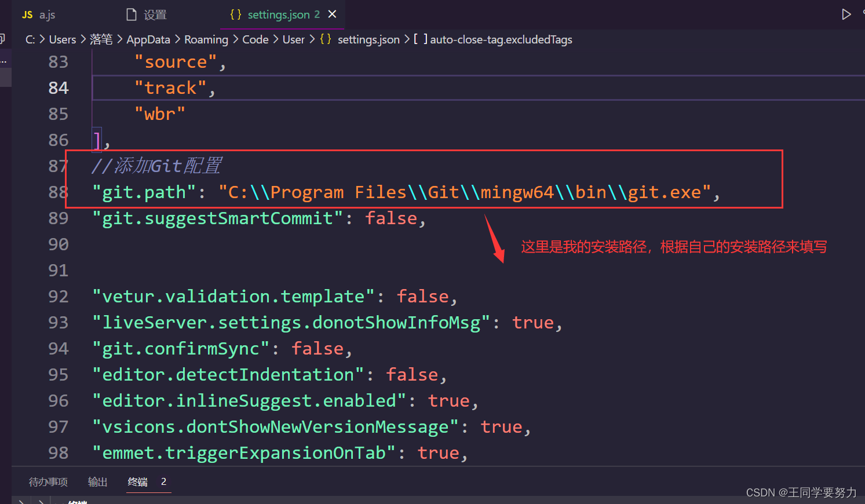Viewport: 865px width, 504px height.
Task: Click false value of git.suggestSmartCommit
Action: click(391, 218)
